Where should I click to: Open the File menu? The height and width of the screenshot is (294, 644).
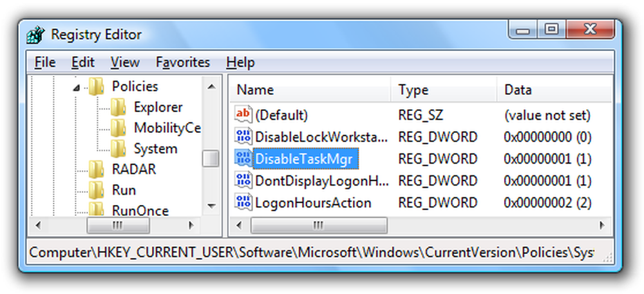45,63
